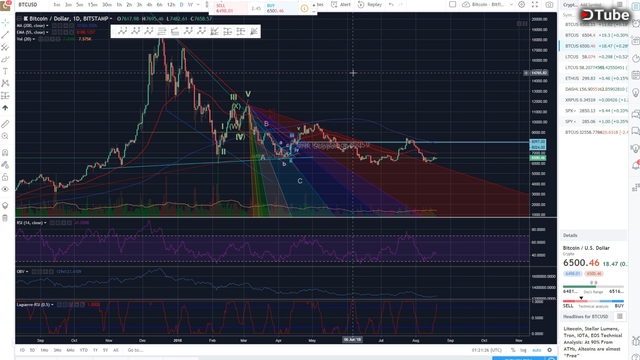640x360 pixels.
Task: Expand the Laguerre RSI indicator menu
Action: tap(52, 304)
